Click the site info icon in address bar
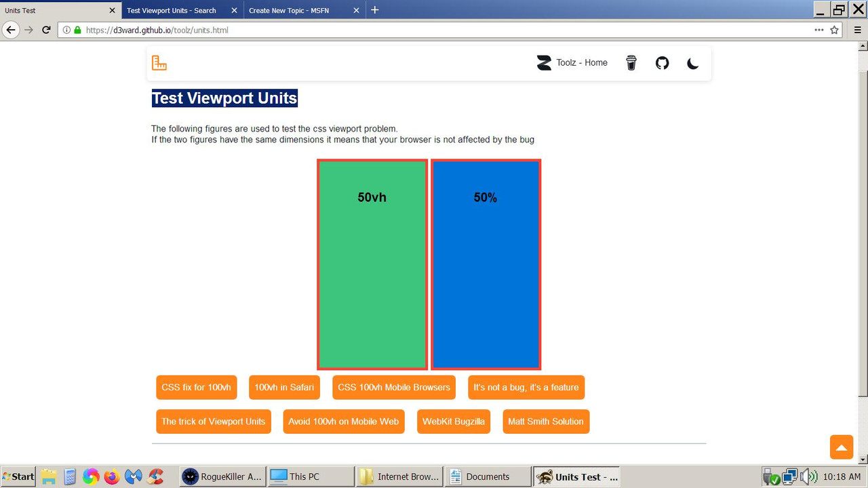This screenshot has width=868, height=488. pyautogui.click(x=67, y=30)
